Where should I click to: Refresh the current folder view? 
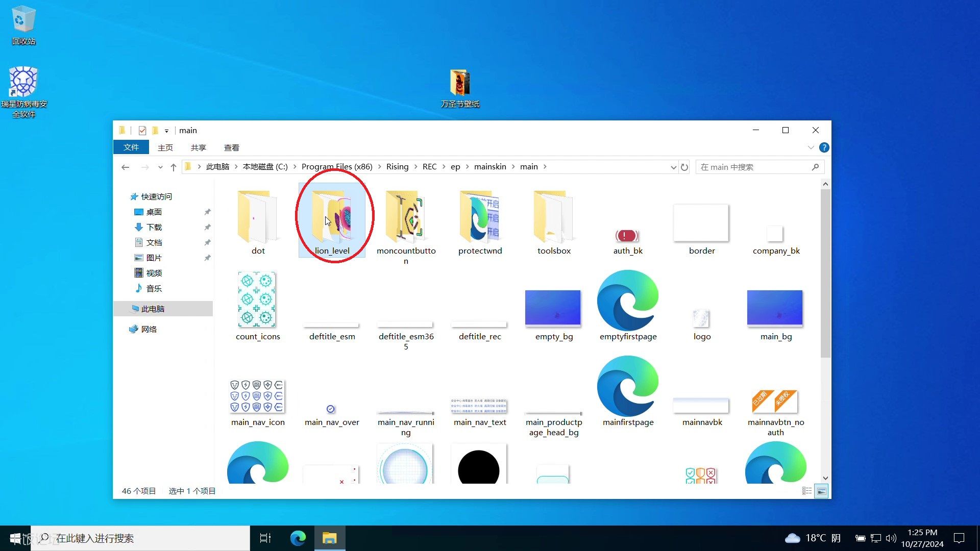tap(684, 167)
